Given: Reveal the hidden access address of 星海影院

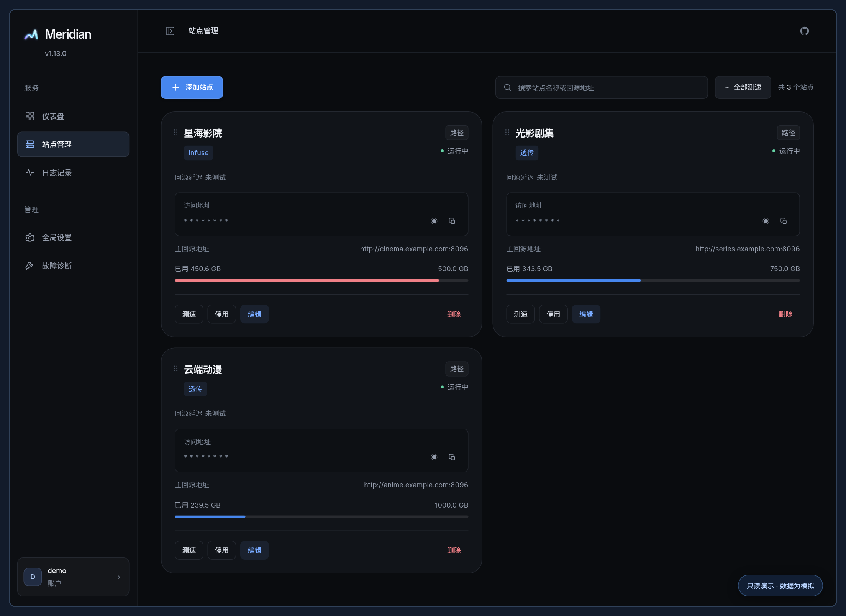Looking at the screenshot, I should [434, 221].
